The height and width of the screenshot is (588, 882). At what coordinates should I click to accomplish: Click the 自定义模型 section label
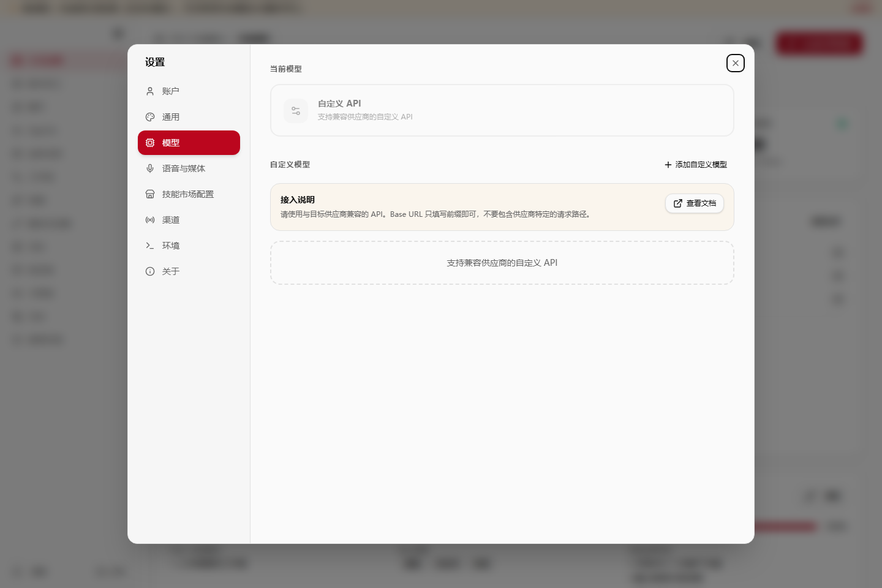[290, 165]
